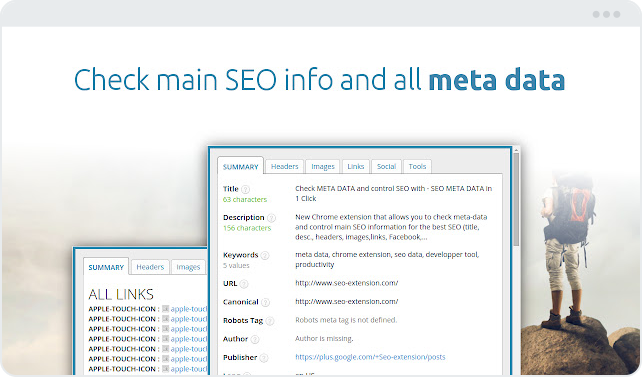
Task: Click the ALL LINKS heading
Action: [121, 294]
